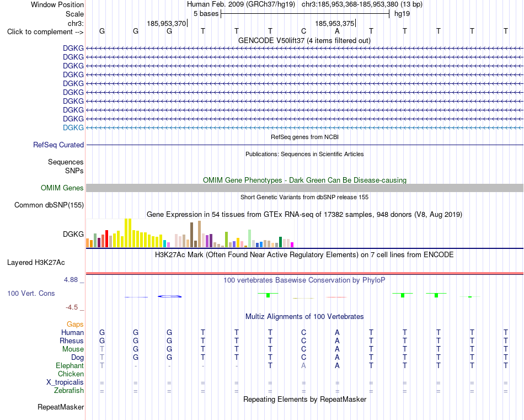Click the 185,953,370 coordinate marker
524x420 pixels.
point(167,23)
